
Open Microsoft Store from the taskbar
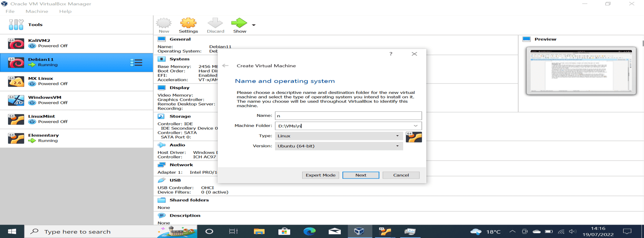pos(284,231)
